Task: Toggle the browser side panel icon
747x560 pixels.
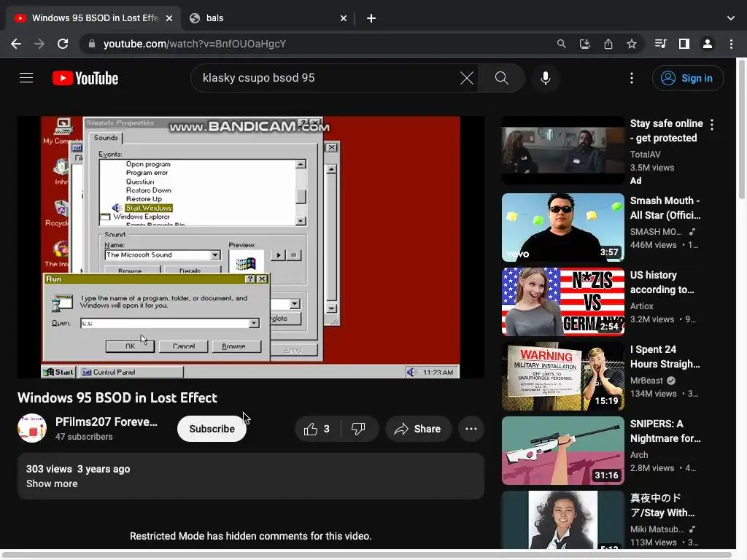Action: 684,44
